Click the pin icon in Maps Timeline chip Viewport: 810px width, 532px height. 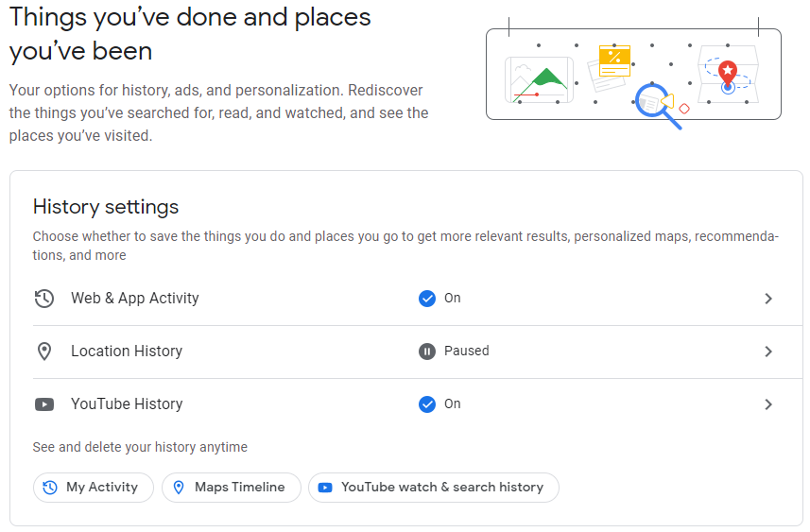[179, 488]
